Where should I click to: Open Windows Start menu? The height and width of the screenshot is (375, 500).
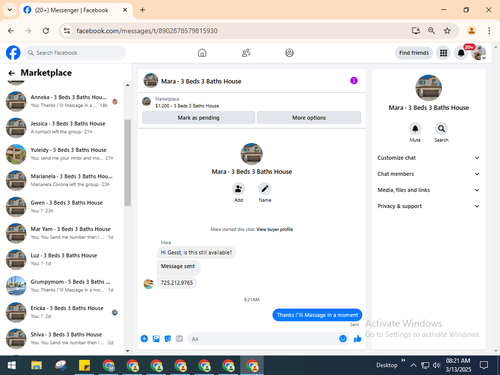coord(12,366)
